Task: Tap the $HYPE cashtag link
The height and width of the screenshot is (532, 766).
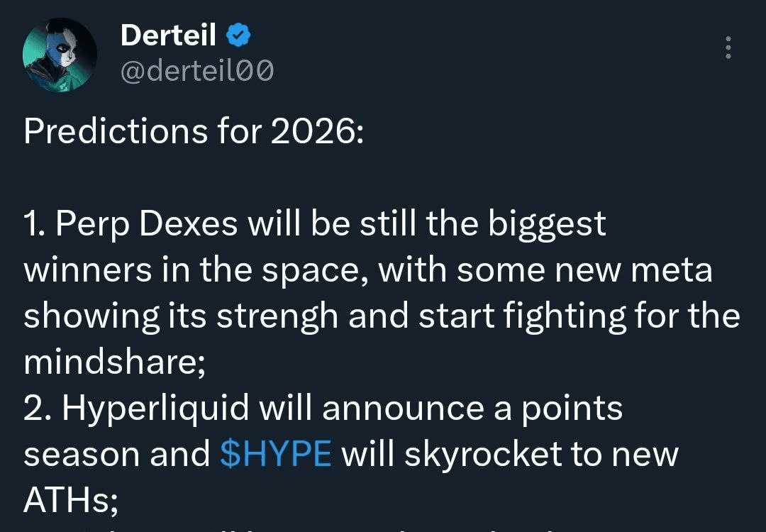Action: point(276,455)
